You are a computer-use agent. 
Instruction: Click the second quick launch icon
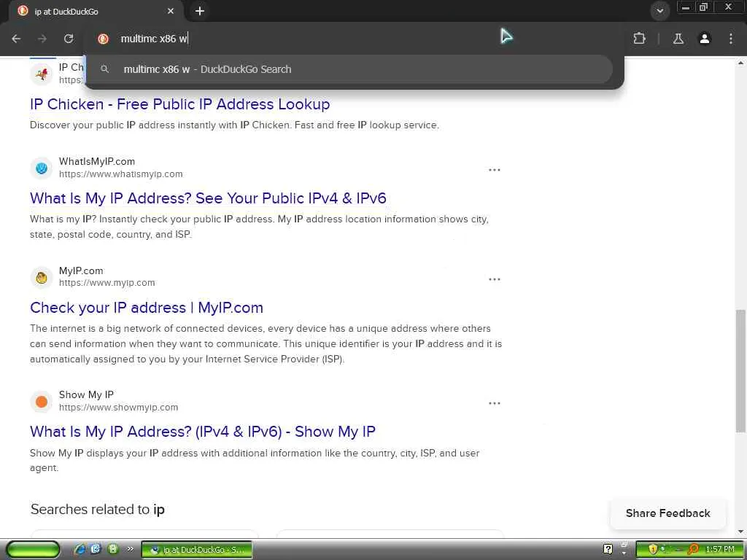point(96,550)
